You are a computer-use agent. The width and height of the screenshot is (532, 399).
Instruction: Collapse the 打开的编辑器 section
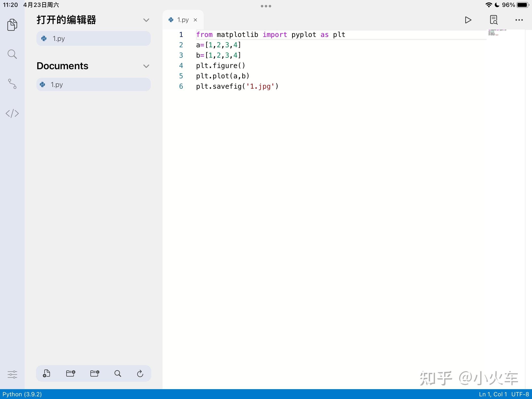point(146,20)
